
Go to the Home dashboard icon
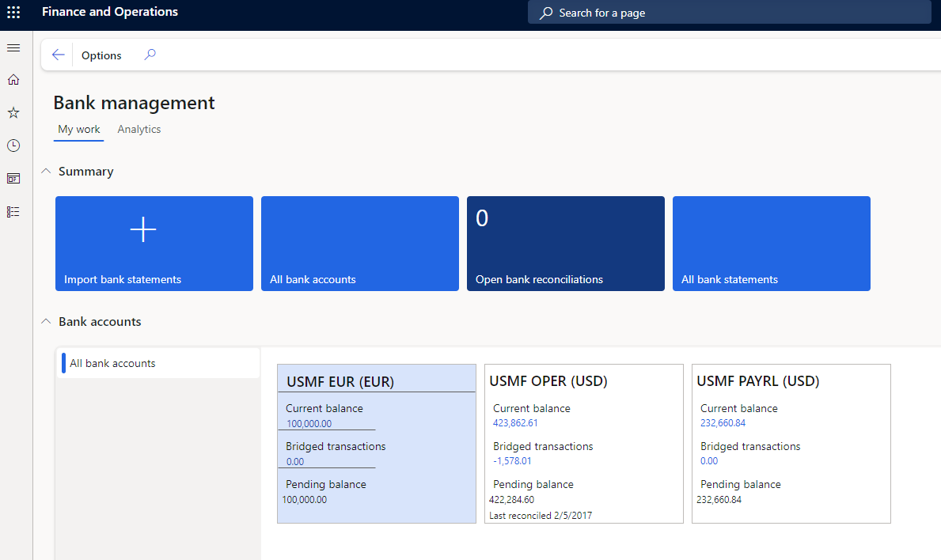coord(13,79)
